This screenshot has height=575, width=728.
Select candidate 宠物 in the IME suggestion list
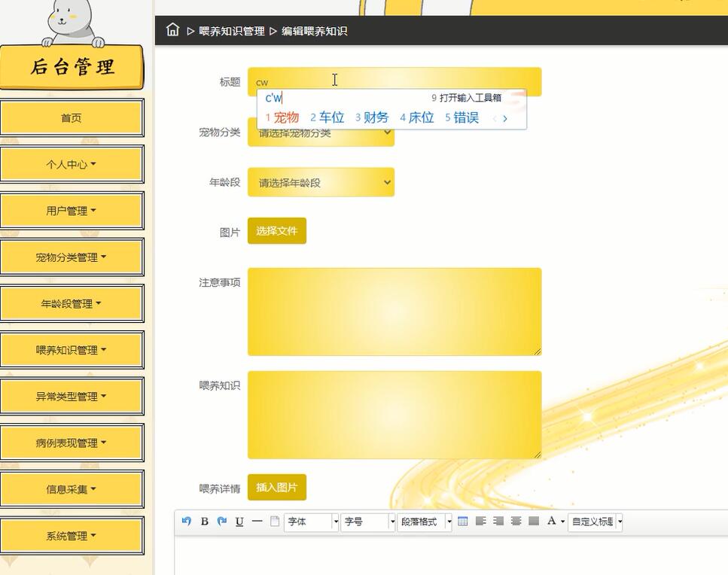click(286, 117)
